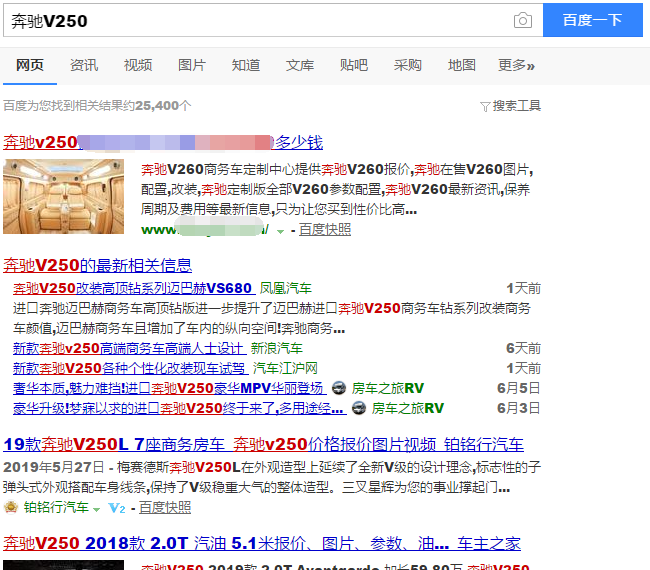Click the V2 verification badge icon
Screen dimensions: 650x570
(116, 507)
